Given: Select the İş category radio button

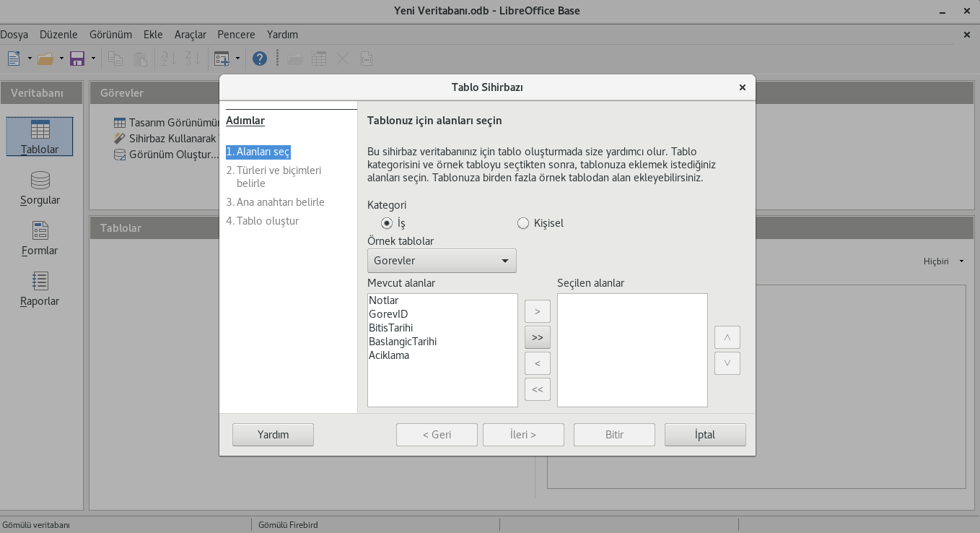Looking at the screenshot, I should point(387,223).
